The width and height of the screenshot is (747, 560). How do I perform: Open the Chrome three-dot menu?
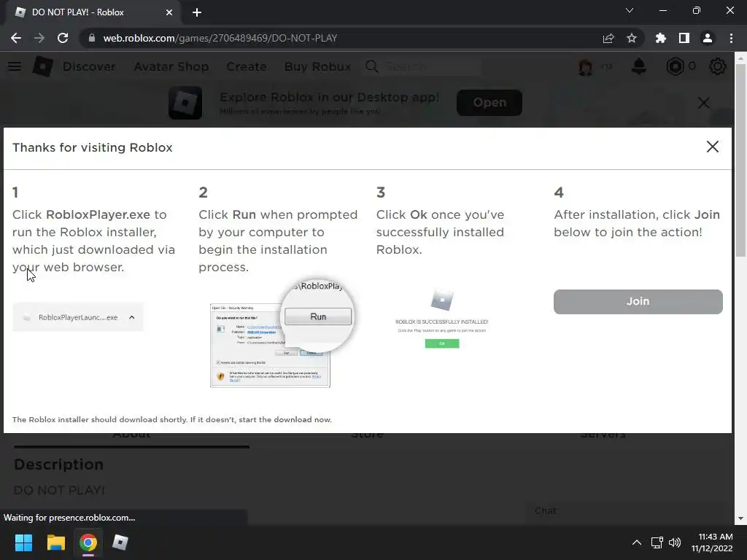click(x=731, y=38)
